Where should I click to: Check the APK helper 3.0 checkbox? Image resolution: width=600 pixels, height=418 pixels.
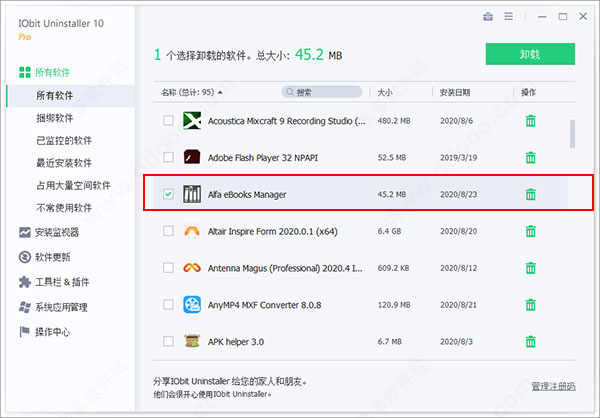pyautogui.click(x=168, y=341)
